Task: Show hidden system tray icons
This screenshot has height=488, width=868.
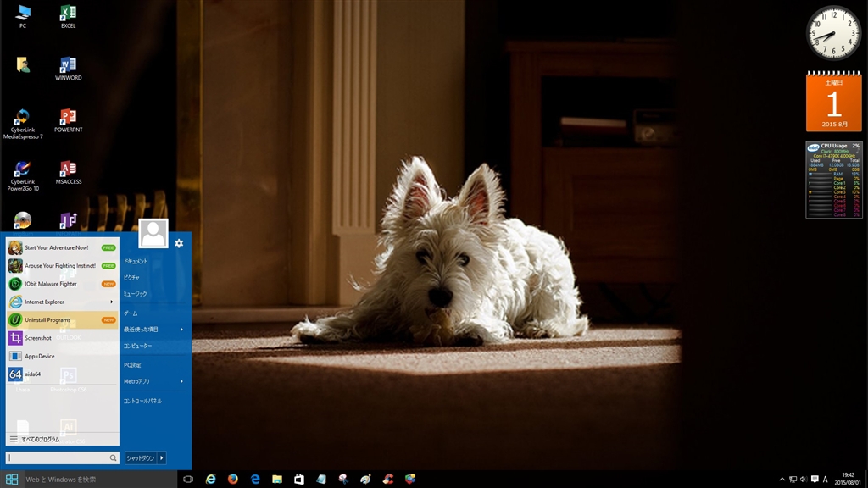Action: point(782,480)
